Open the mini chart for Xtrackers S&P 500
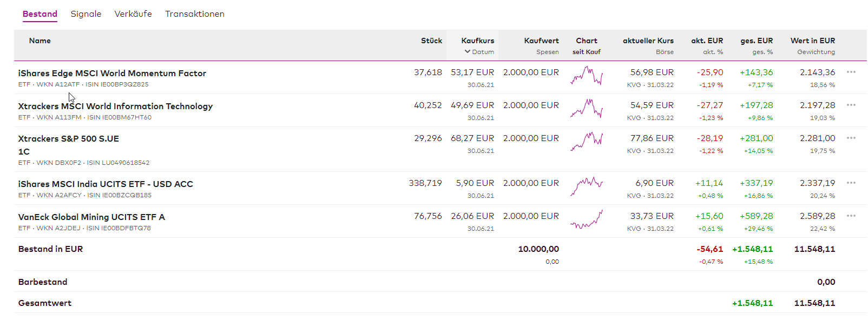This screenshot has width=868, height=327. 587,142
